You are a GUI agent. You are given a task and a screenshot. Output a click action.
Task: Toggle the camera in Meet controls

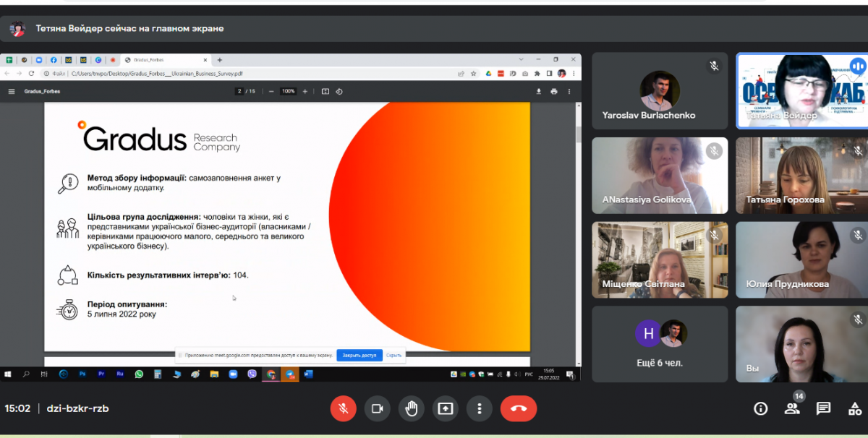377,408
